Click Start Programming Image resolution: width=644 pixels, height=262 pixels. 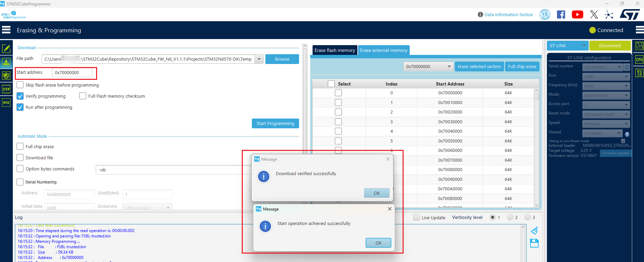pyautogui.click(x=275, y=123)
